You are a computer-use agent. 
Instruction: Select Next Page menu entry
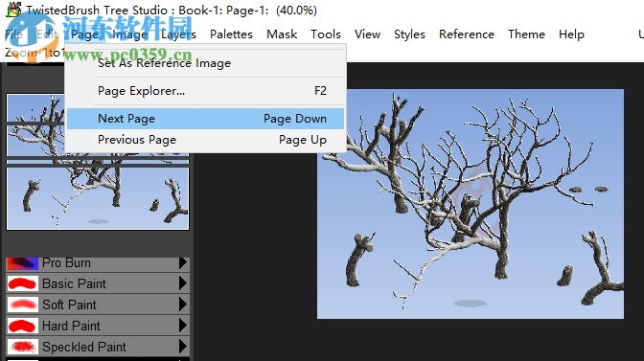[x=205, y=119]
